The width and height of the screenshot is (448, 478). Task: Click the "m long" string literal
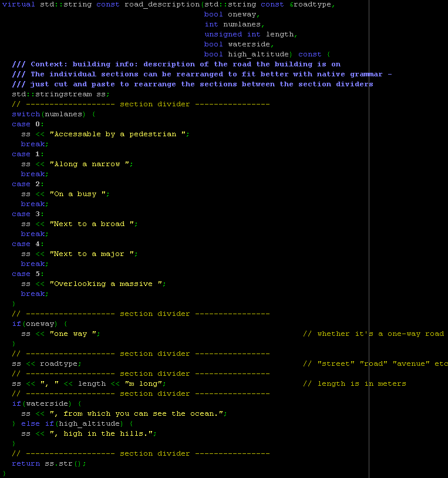[x=143, y=384]
